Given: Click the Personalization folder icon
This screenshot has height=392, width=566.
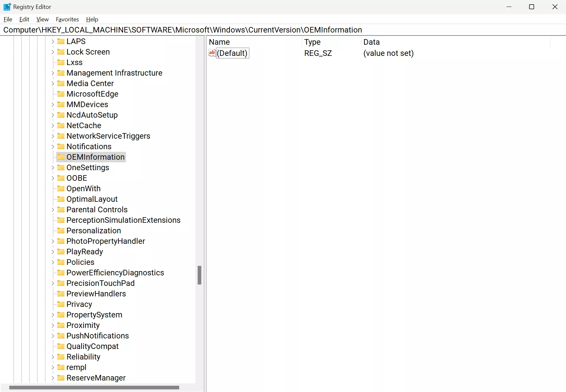Looking at the screenshot, I should coord(61,231).
